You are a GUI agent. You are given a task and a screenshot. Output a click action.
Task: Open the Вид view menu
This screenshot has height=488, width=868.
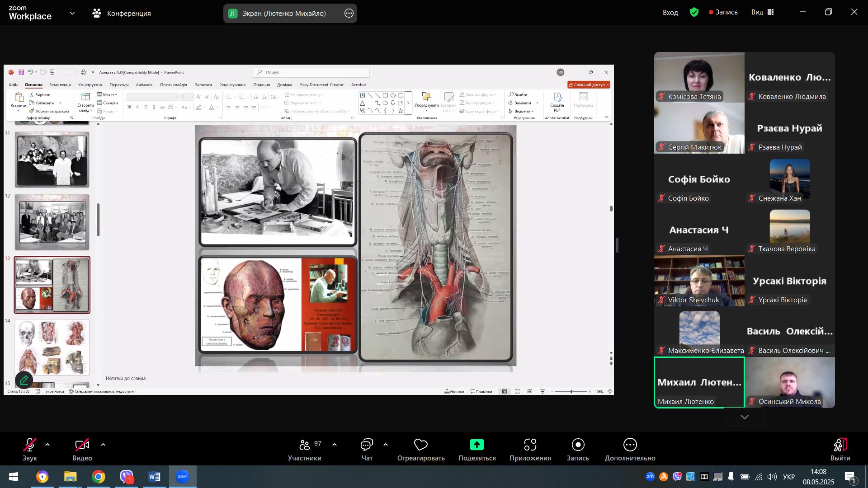click(763, 12)
